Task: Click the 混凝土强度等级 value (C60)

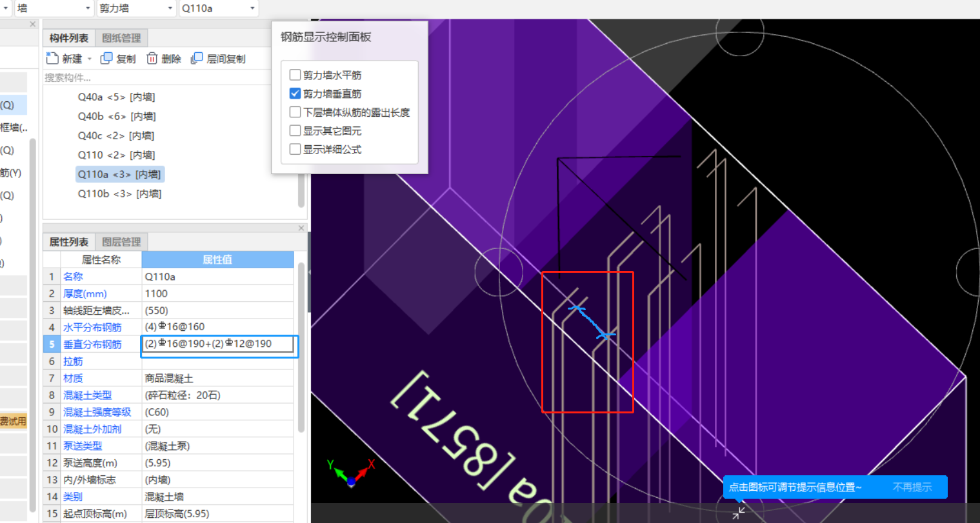Action: click(217, 412)
